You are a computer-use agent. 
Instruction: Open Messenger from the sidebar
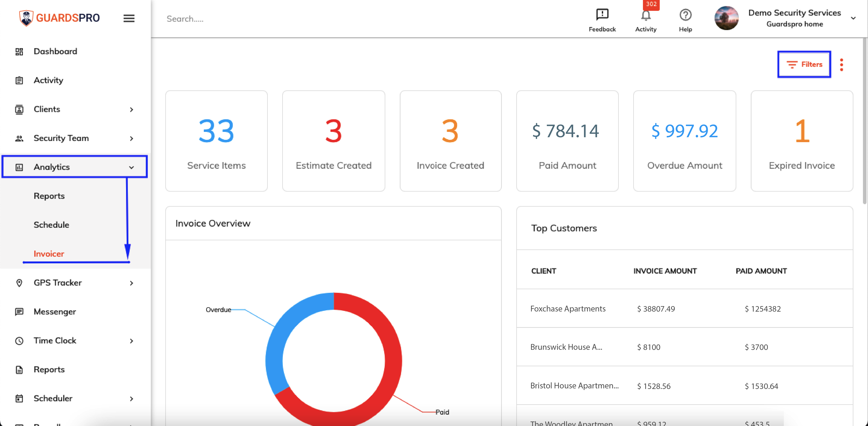55,312
